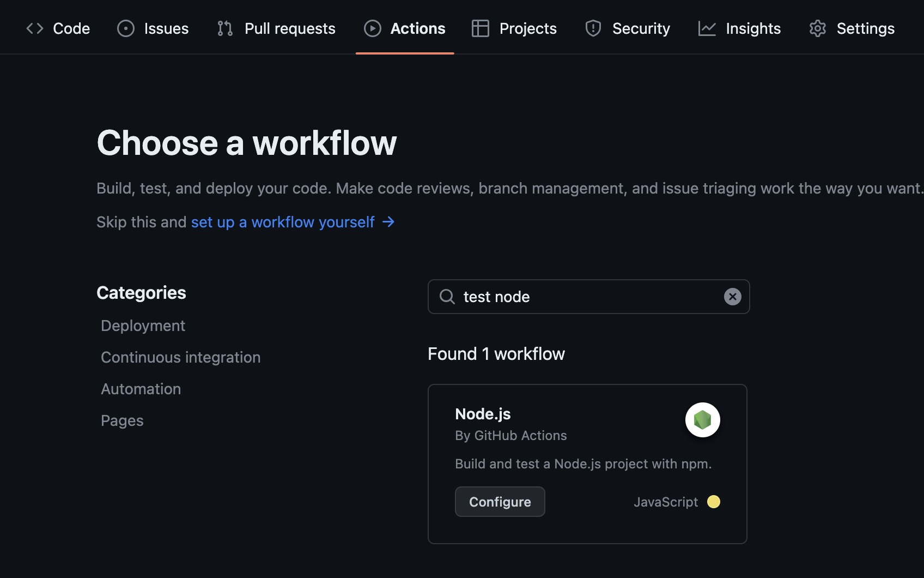Click inside the workflow search field

point(588,297)
